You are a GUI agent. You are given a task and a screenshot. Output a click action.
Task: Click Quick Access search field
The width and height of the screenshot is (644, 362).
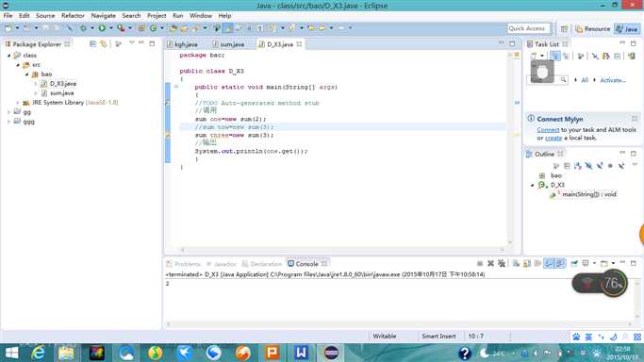[x=529, y=28]
